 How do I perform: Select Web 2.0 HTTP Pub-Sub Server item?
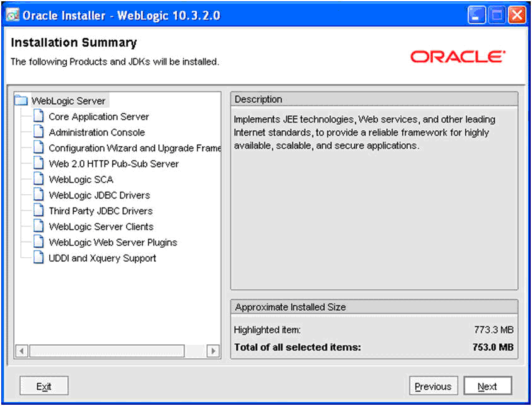113,164
